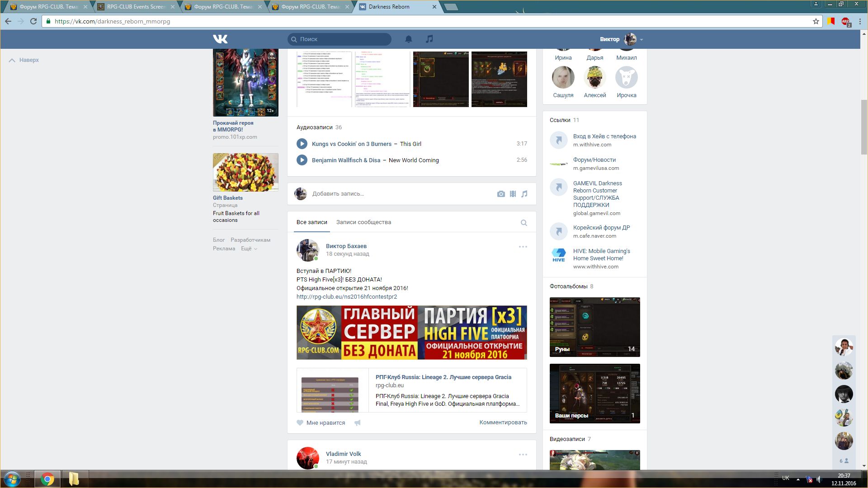The image size is (868, 488).
Task: Attach a video via the film icon
Action: 513,194
